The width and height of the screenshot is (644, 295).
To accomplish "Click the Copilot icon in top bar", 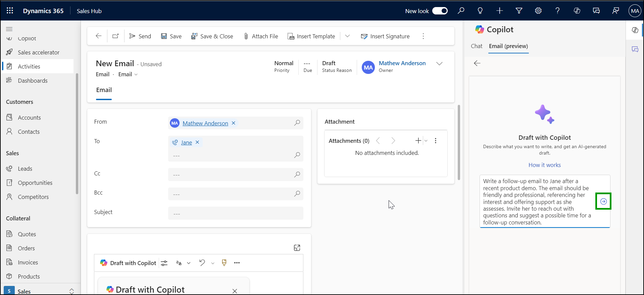I will pos(577,11).
